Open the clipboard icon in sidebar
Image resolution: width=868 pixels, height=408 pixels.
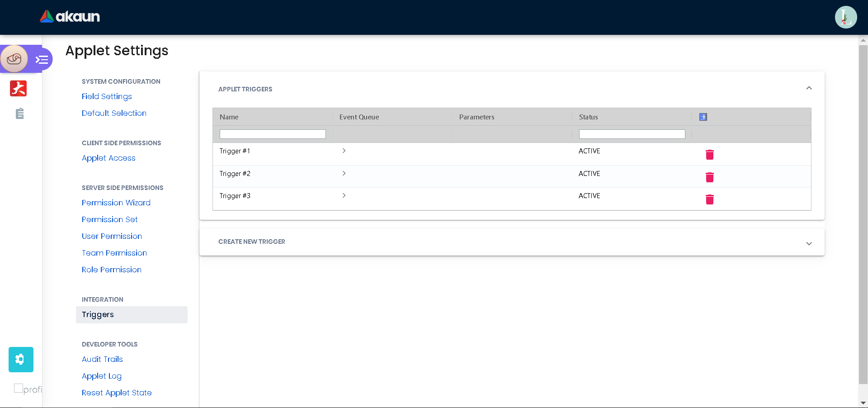click(19, 114)
